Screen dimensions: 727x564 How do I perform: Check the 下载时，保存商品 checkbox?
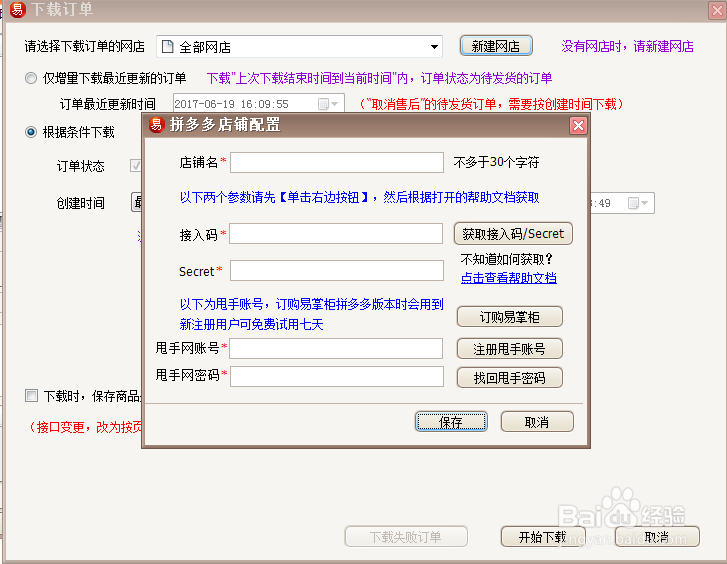32,396
